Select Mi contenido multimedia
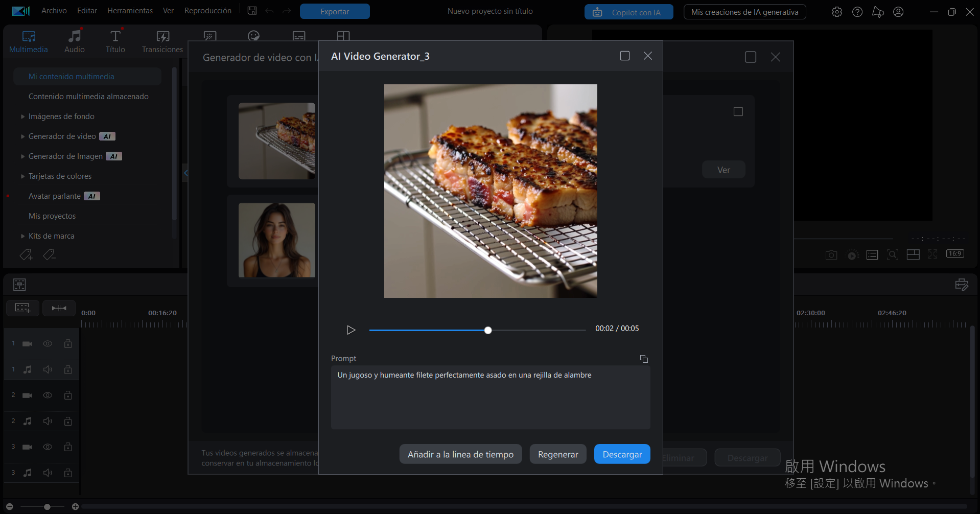This screenshot has height=514, width=980. pos(87,77)
